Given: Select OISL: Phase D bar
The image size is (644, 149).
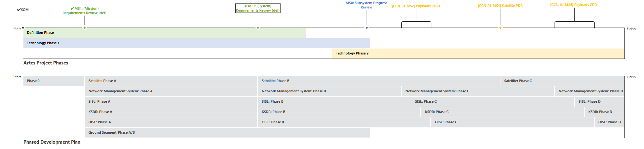Looking at the screenshot, I should click(610, 122).
